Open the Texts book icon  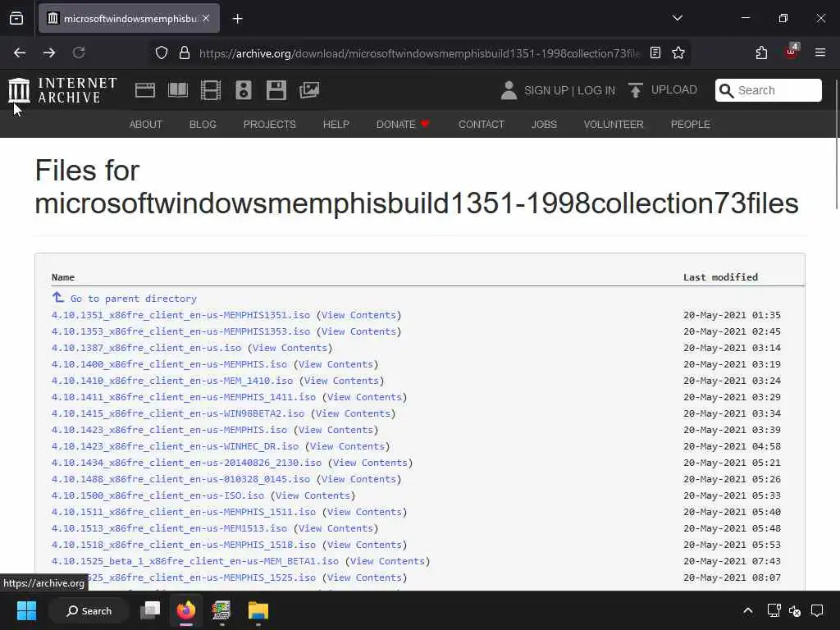pyautogui.click(x=178, y=90)
